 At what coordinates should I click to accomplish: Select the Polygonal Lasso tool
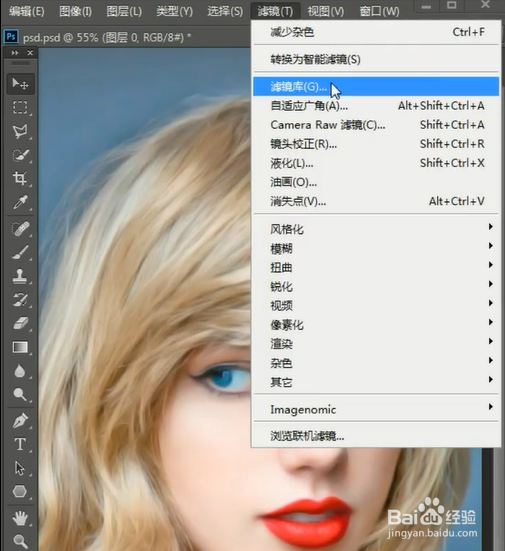pyautogui.click(x=20, y=131)
